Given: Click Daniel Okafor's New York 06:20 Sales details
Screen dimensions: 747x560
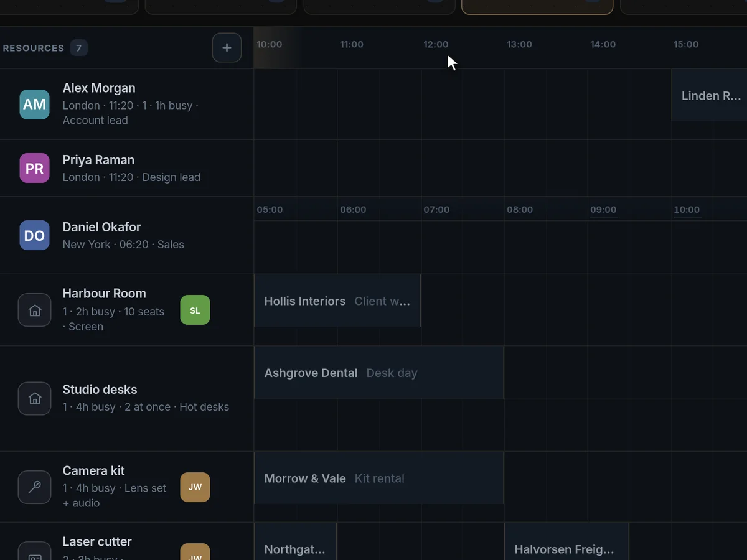Looking at the screenshot, I should pos(123,245).
